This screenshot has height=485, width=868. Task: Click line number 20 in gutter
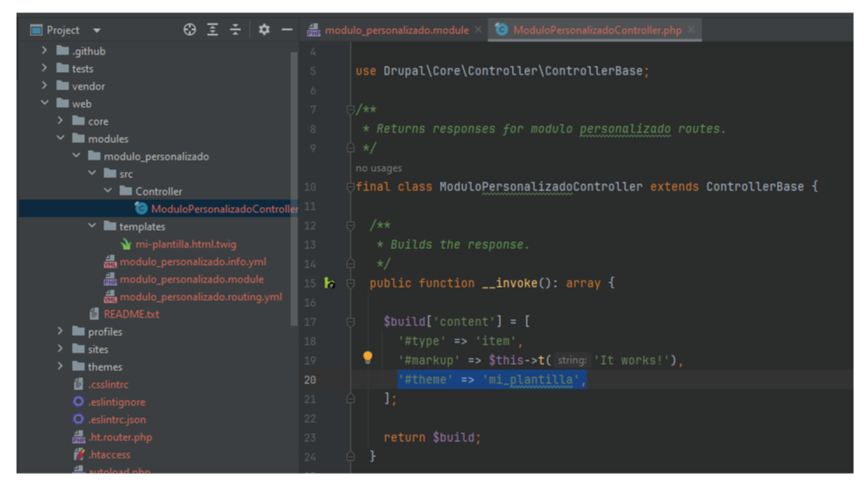(310, 380)
